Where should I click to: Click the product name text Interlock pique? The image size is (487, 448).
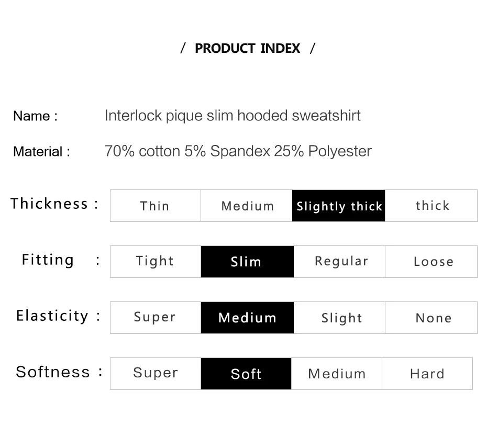pyautogui.click(x=153, y=116)
